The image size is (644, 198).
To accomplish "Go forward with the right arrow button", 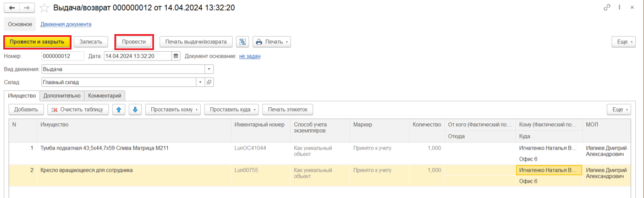I will [x=27, y=8].
